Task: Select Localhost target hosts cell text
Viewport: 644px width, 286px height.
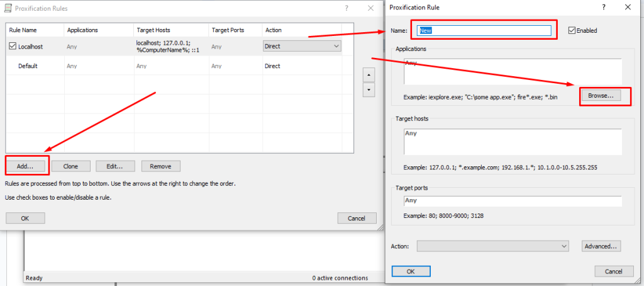Action: click(x=168, y=46)
